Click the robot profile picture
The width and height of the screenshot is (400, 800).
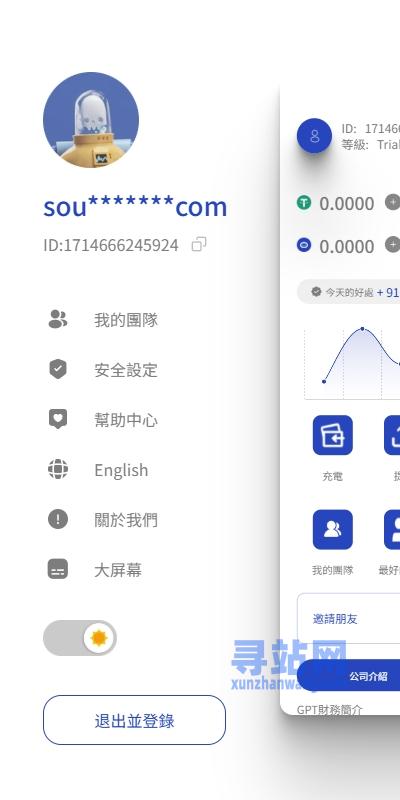tap(91, 120)
